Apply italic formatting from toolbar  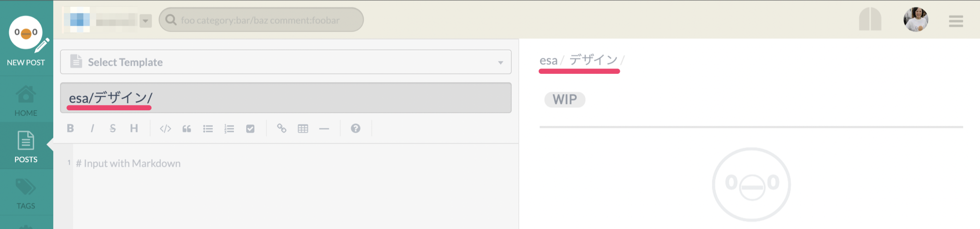(92, 128)
